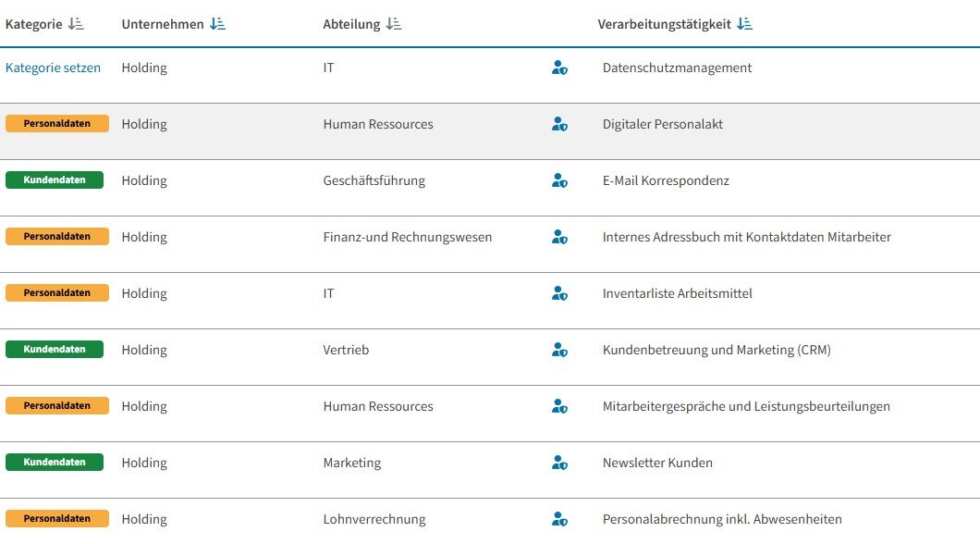This screenshot has width=980, height=544.
Task: Open the user-shield icon for E-Mail Korrespondenz
Action: [558, 180]
